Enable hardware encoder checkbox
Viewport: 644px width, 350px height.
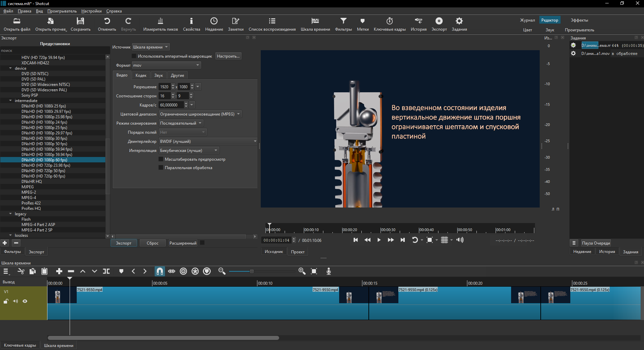(x=134, y=56)
